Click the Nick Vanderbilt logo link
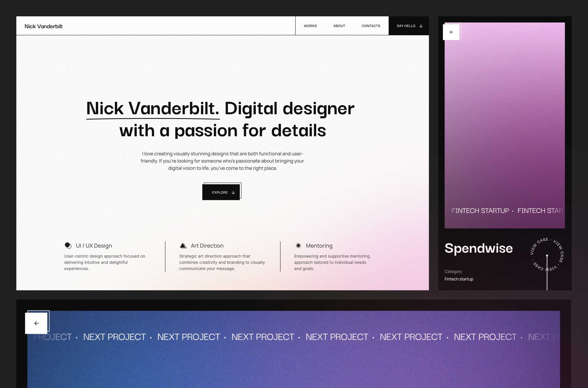The image size is (588, 388). click(x=43, y=26)
